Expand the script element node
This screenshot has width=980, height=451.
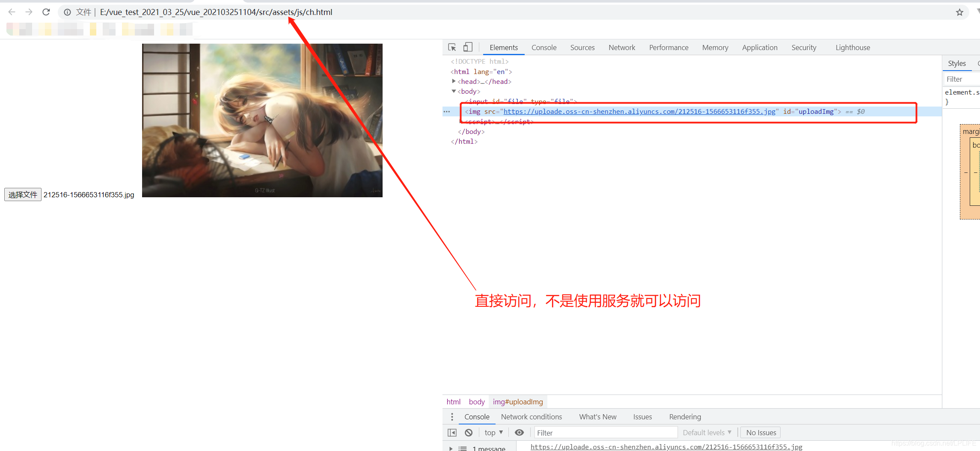[x=461, y=122]
